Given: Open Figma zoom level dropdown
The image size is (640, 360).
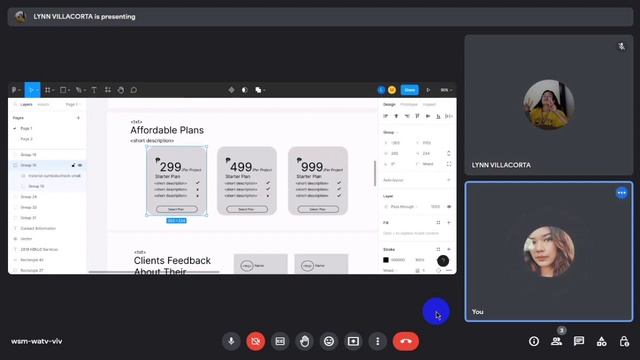Looking at the screenshot, I should coord(446,90).
